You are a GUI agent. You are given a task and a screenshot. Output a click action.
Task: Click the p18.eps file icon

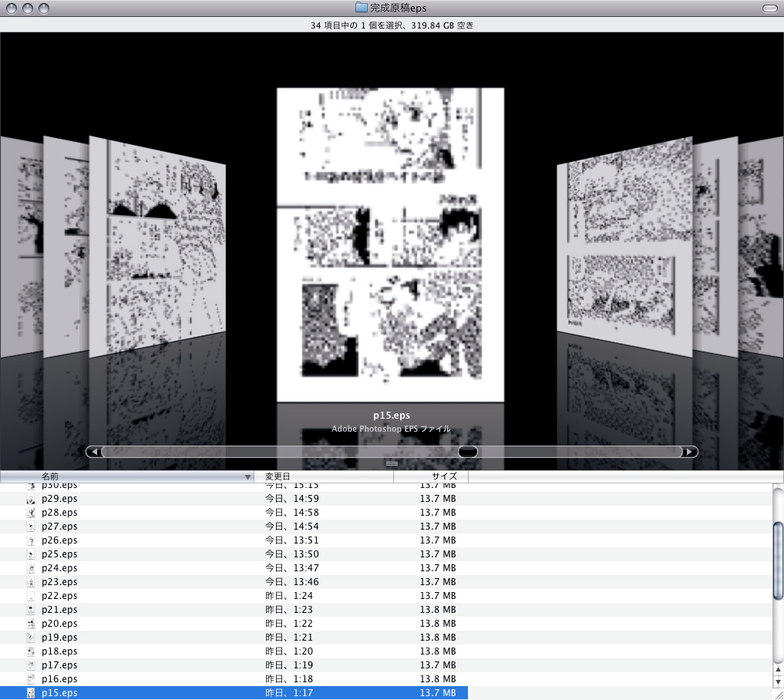31,651
